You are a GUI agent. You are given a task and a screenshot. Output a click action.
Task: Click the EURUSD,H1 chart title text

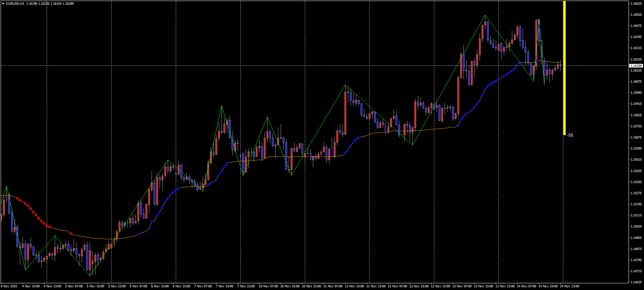[x=15, y=4]
